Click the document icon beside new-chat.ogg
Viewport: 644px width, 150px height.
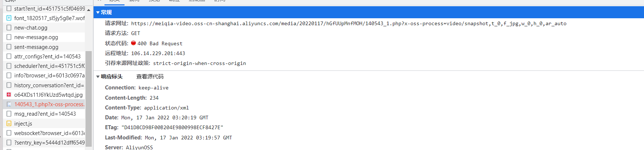click(x=9, y=27)
